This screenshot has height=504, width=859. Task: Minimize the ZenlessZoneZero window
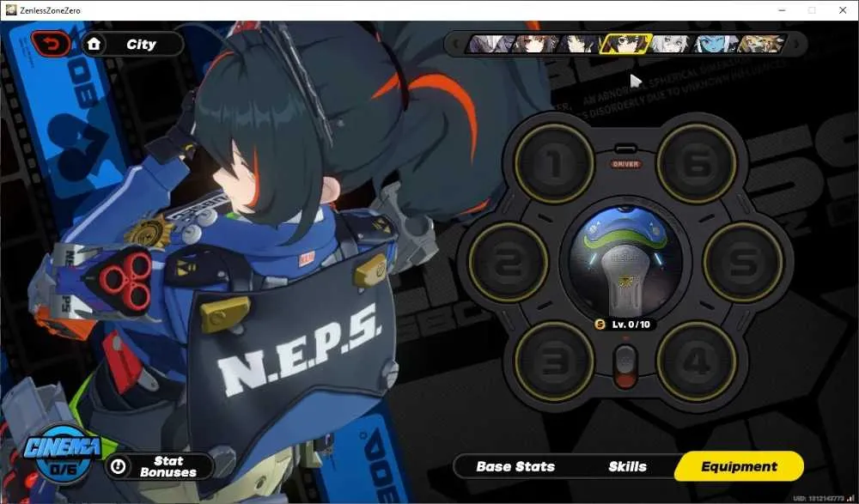click(x=783, y=10)
